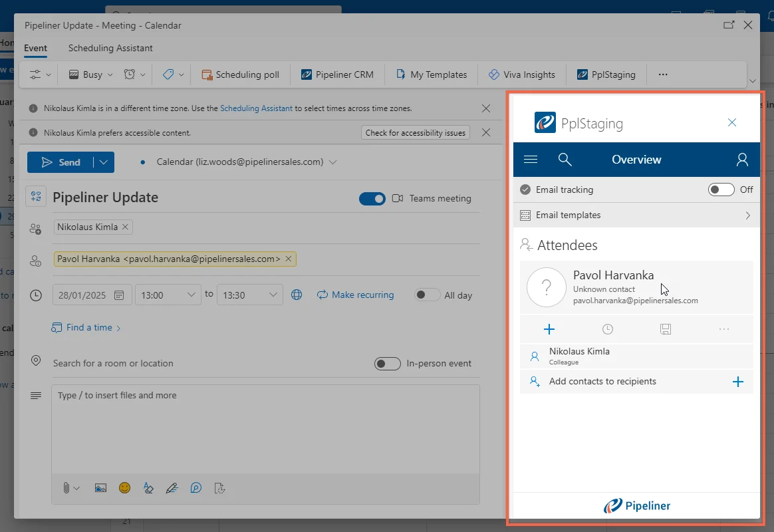Screen dimensions: 774x532
Task: Open Email templates row
Action: [x=636, y=215]
